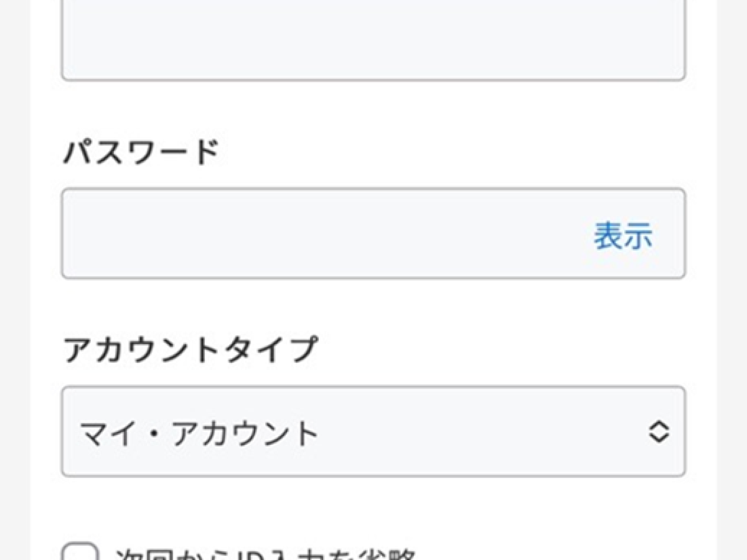Click the password input field
The image size is (747, 560).
point(324,234)
